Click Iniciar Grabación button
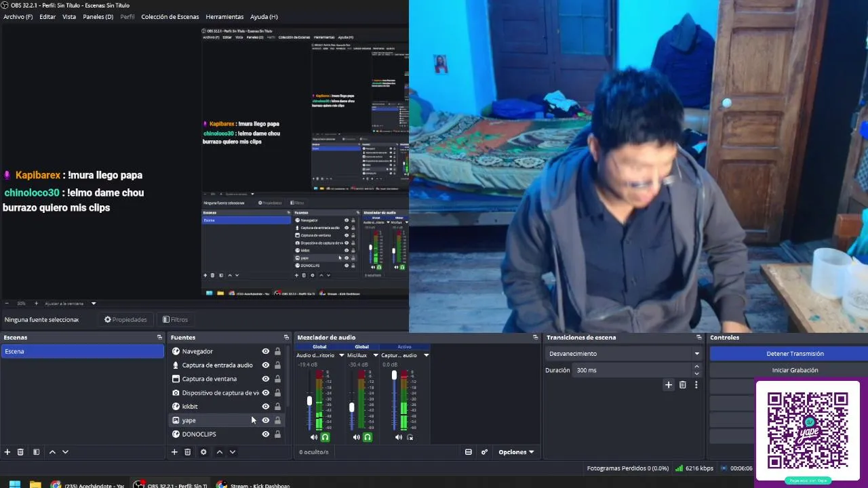The image size is (868, 488). click(x=795, y=370)
